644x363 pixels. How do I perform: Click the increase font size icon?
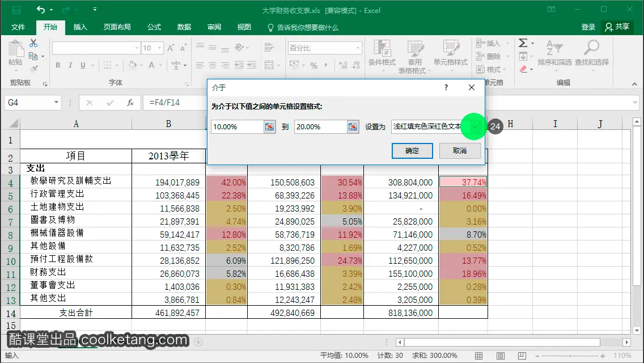pos(171,48)
